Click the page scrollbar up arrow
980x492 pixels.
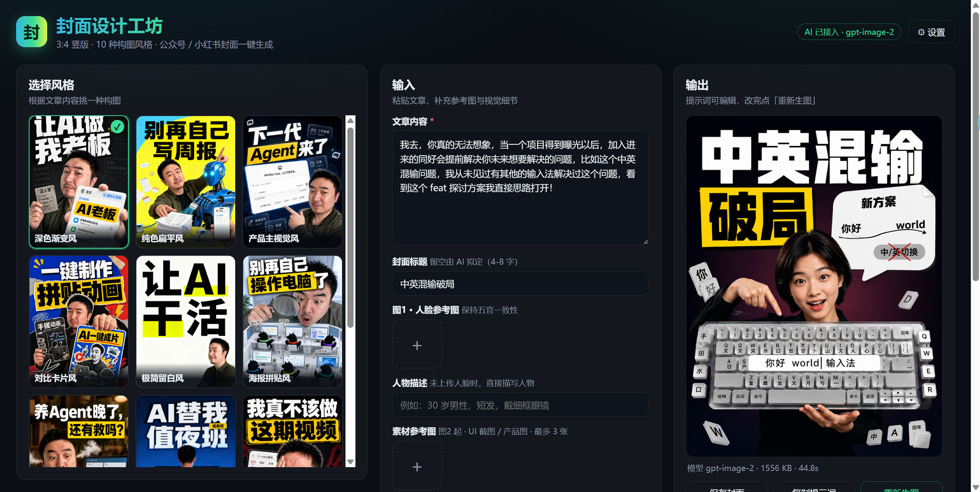click(975, 5)
